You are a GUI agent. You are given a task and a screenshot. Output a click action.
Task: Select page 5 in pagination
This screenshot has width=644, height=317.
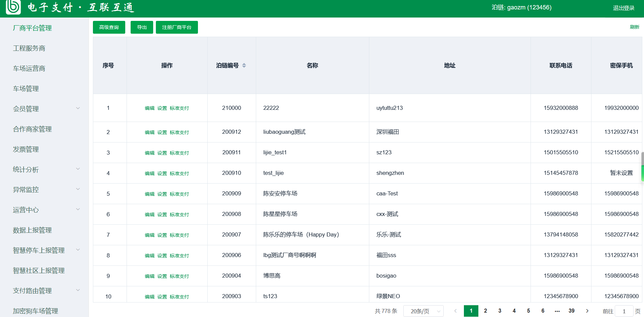[529, 311]
